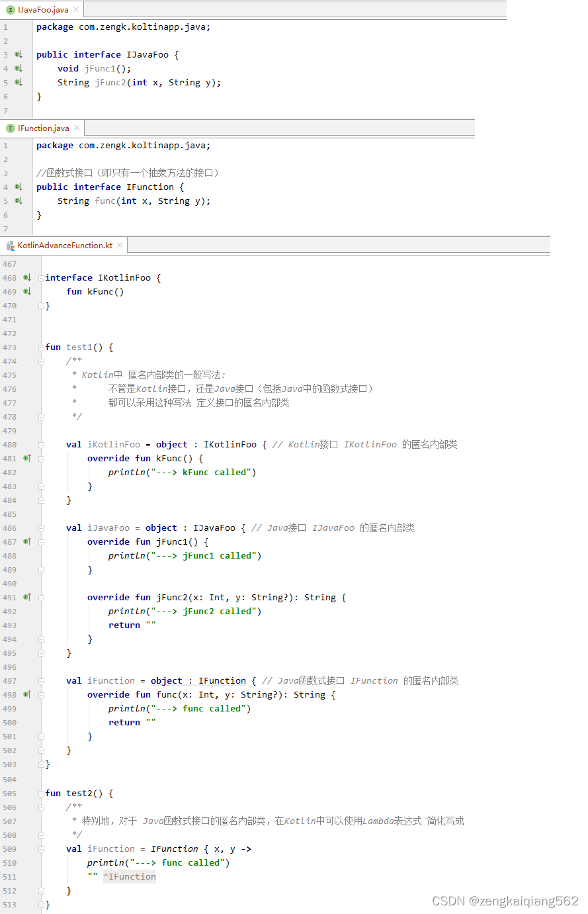Viewport: 588px width, 914px height.
Task: Collapse the test1() function fold marker
Action: point(41,347)
